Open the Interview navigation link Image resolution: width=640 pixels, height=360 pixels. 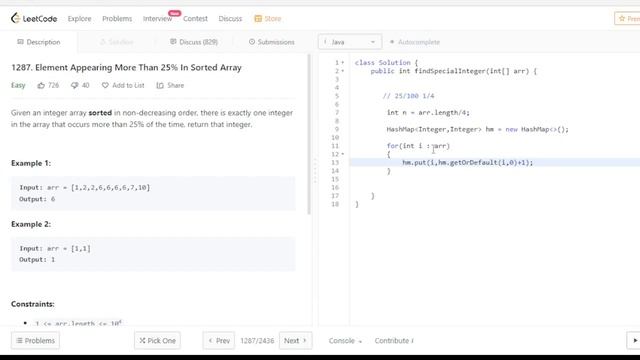pyautogui.click(x=158, y=19)
